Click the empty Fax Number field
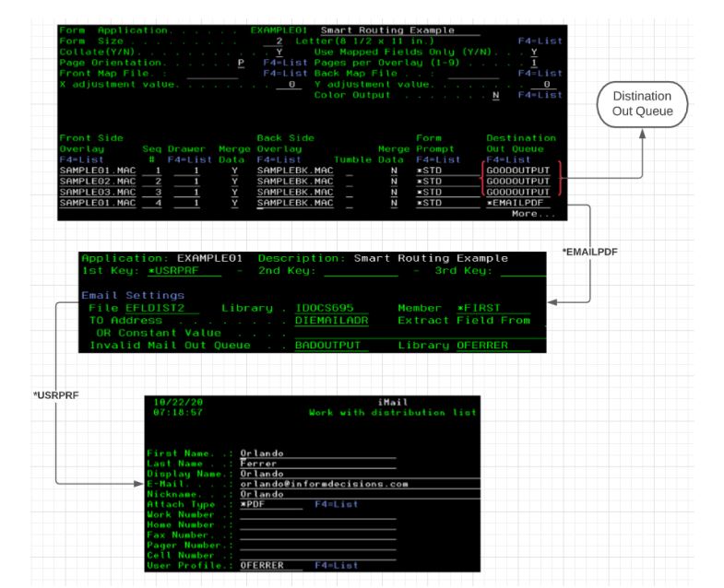Screen dimensions: 724x588 pos(317,535)
